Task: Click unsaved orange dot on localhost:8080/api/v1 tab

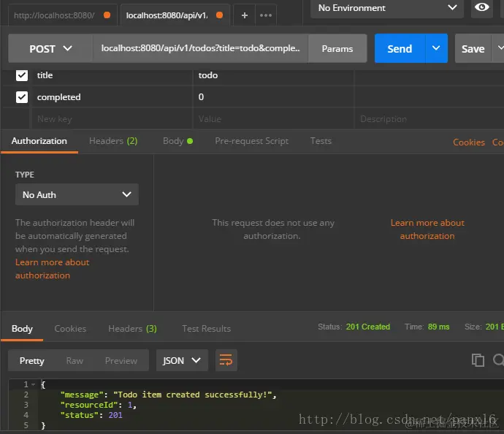Action: [x=220, y=15]
